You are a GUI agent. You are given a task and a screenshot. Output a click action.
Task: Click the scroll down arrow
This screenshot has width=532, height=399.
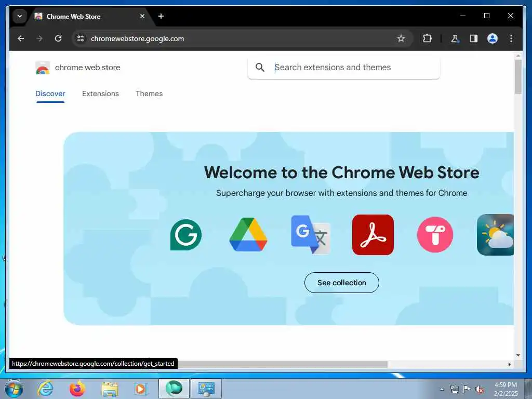click(x=518, y=355)
